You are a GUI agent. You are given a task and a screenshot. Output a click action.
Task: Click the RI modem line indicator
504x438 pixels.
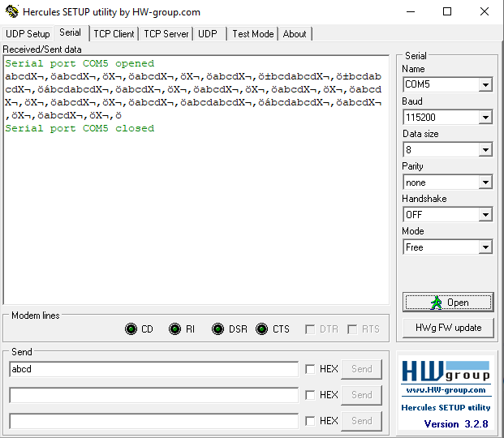(x=174, y=329)
